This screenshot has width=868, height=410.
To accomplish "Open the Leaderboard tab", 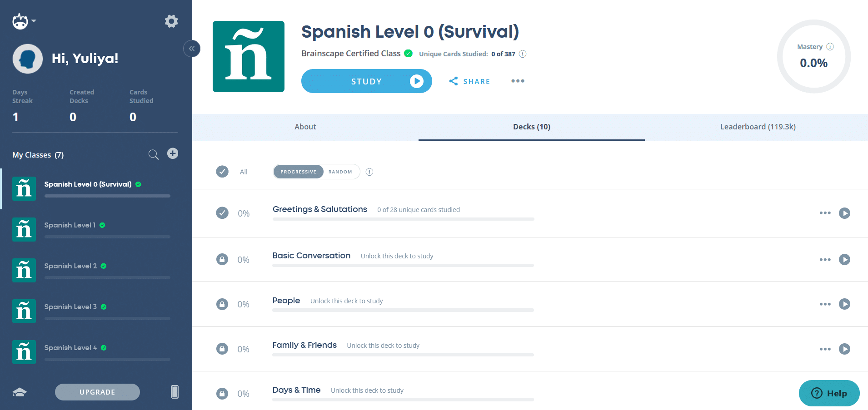I will click(758, 127).
